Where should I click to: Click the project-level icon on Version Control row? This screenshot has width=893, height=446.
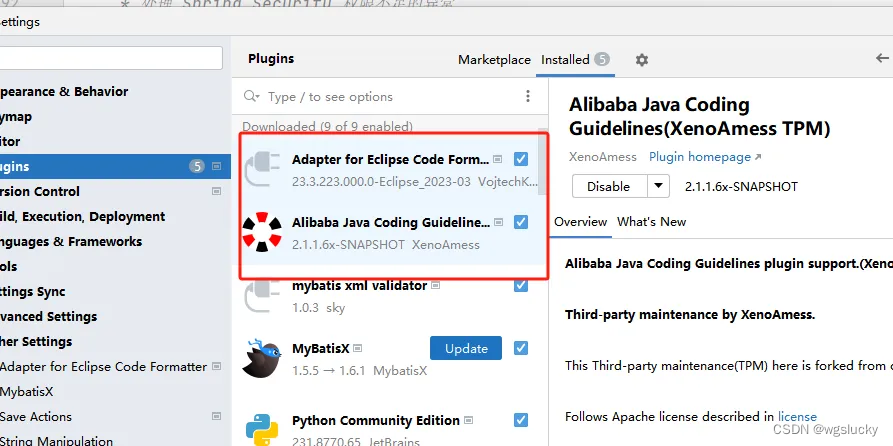click(216, 191)
